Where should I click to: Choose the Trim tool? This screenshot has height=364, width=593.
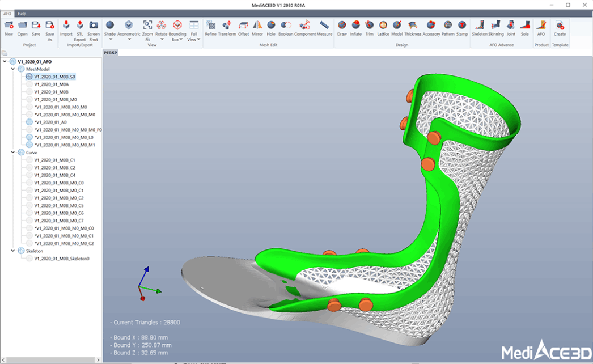(x=370, y=26)
